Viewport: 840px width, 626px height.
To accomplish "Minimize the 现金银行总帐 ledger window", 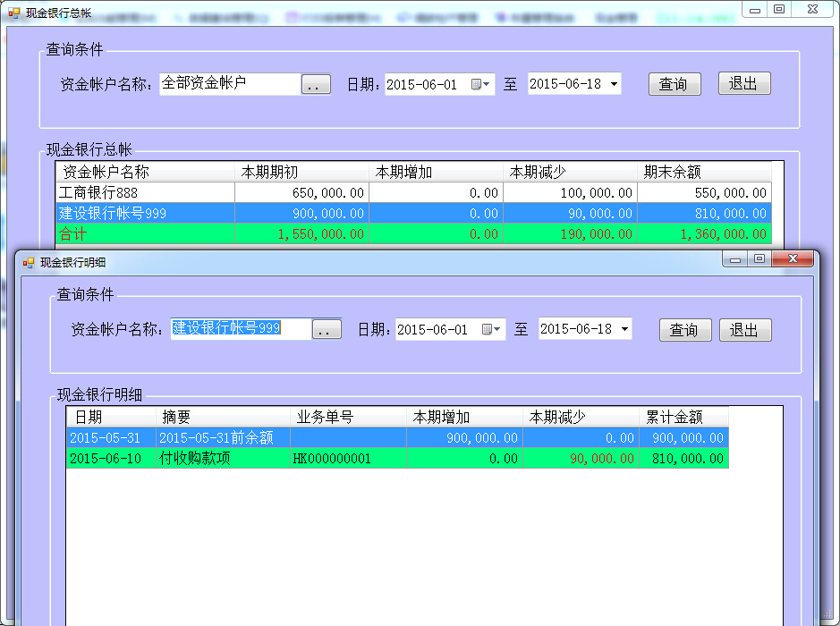I will [x=756, y=9].
